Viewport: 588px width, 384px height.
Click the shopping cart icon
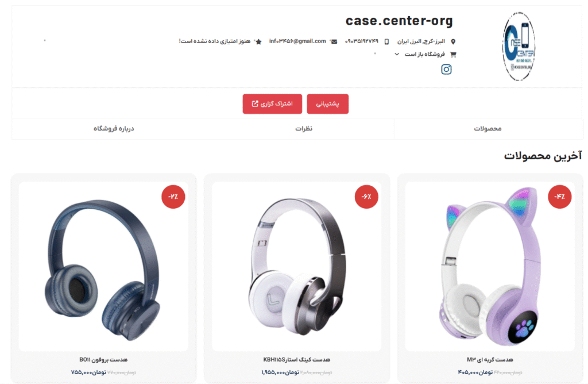453,55
